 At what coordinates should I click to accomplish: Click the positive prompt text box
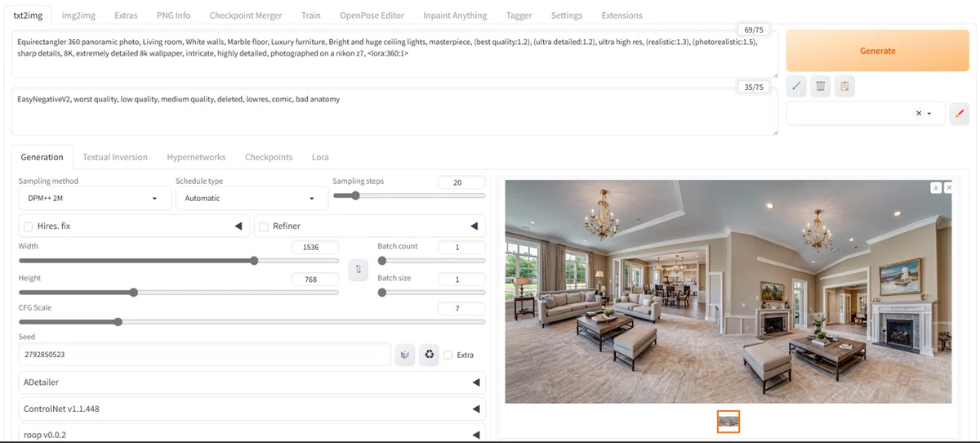pyautogui.click(x=394, y=55)
